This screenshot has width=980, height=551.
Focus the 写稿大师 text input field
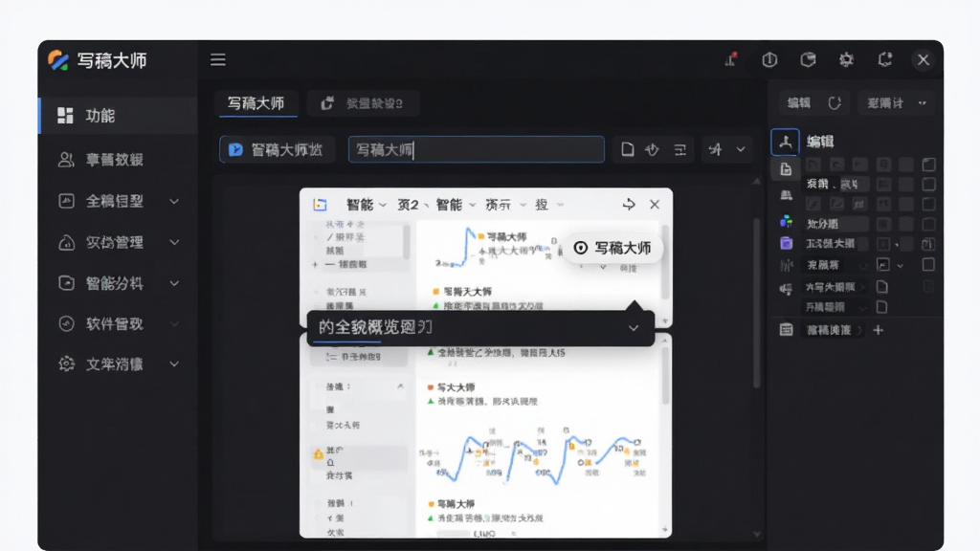tap(477, 149)
